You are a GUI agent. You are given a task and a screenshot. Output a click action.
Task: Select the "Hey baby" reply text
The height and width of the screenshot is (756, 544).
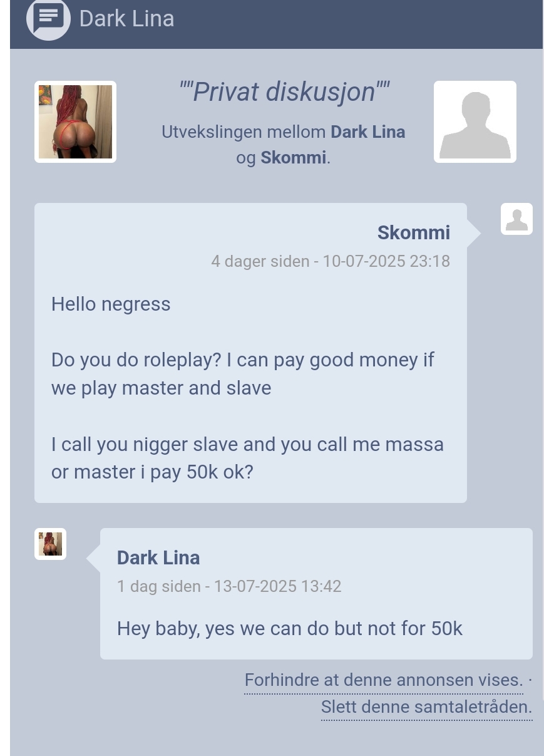pyautogui.click(x=289, y=628)
